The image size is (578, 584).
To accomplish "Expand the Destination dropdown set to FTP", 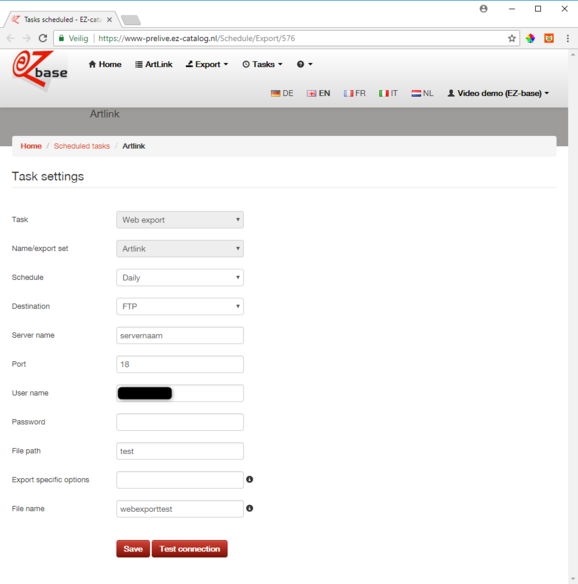I will 180,307.
